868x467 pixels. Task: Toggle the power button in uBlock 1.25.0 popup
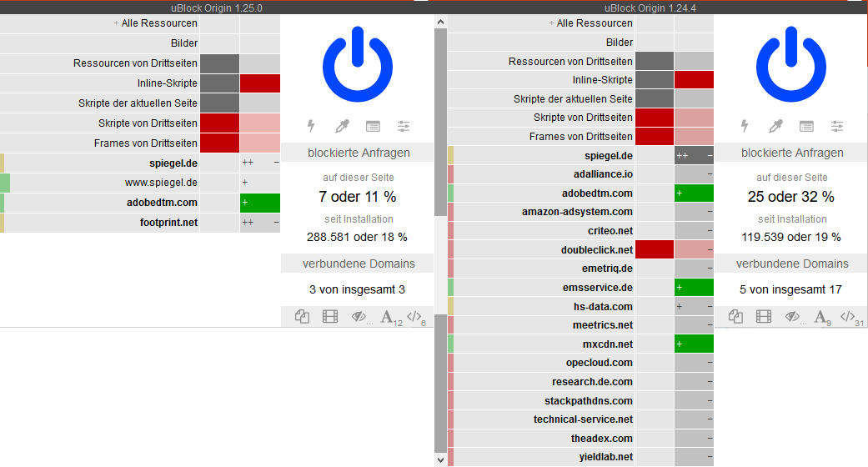[358, 64]
